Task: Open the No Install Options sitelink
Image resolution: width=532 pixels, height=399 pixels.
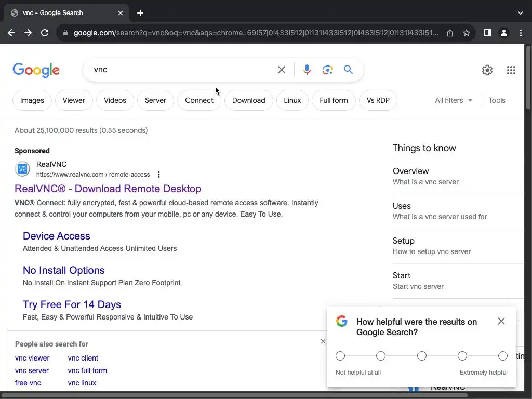Action: pyautogui.click(x=64, y=270)
